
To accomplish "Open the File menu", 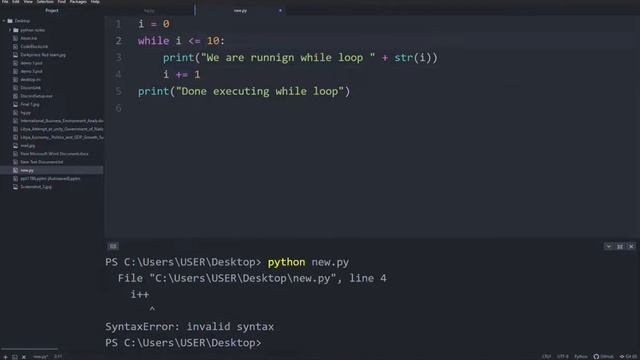I will pyautogui.click(x=5, y=2).
